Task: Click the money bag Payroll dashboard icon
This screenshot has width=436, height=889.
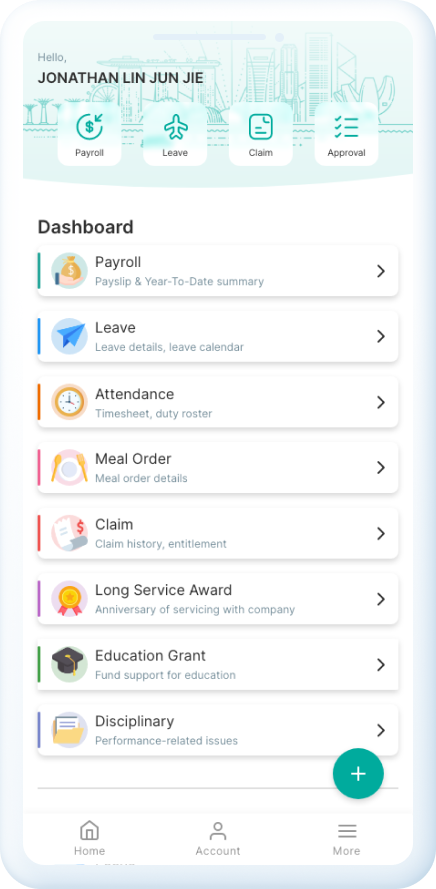Action: pos(69,271)
